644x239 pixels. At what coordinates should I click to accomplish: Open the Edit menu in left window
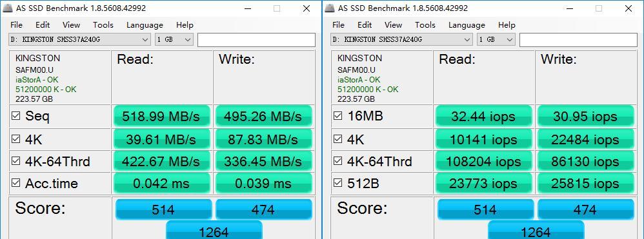click(x=43, y=25)
